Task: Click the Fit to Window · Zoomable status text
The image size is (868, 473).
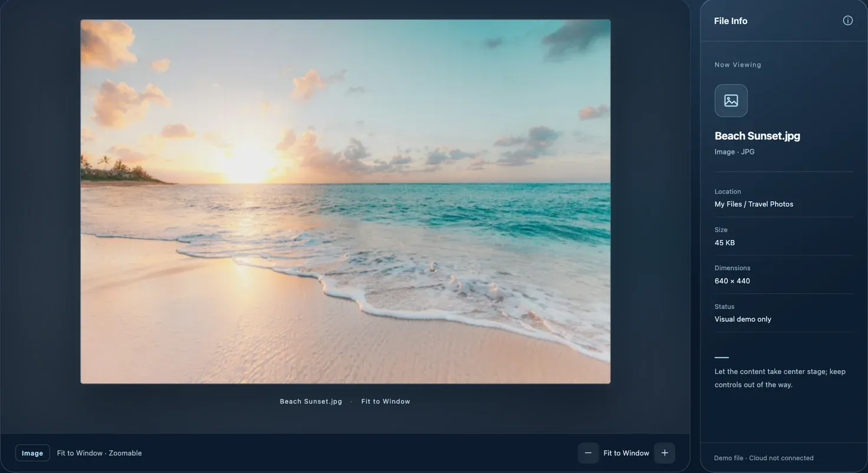Action: tap(99, 453)
